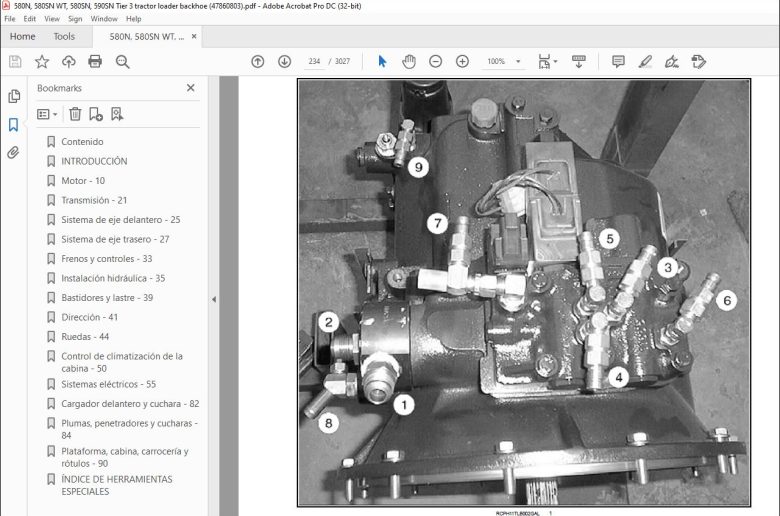780x516 pixels.
Task: Jump to Motor - 10 bookmark
Action: [83, 181]
